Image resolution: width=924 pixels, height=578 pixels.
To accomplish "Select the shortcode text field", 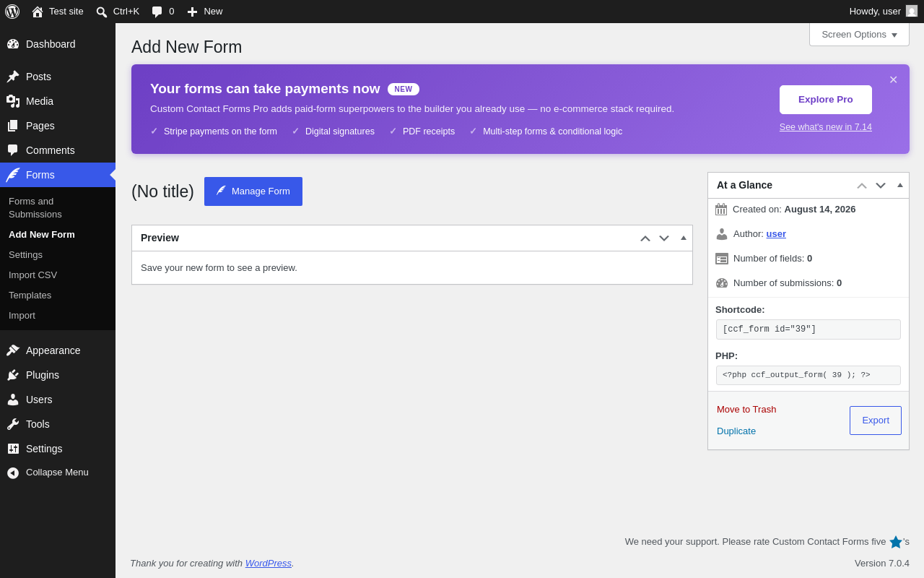I will (808, 329).
